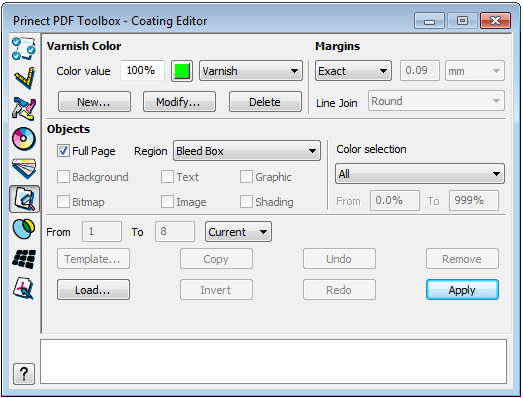Click the Copy button
The width and height of the screenshot is (523, 398).
(216, 259)
